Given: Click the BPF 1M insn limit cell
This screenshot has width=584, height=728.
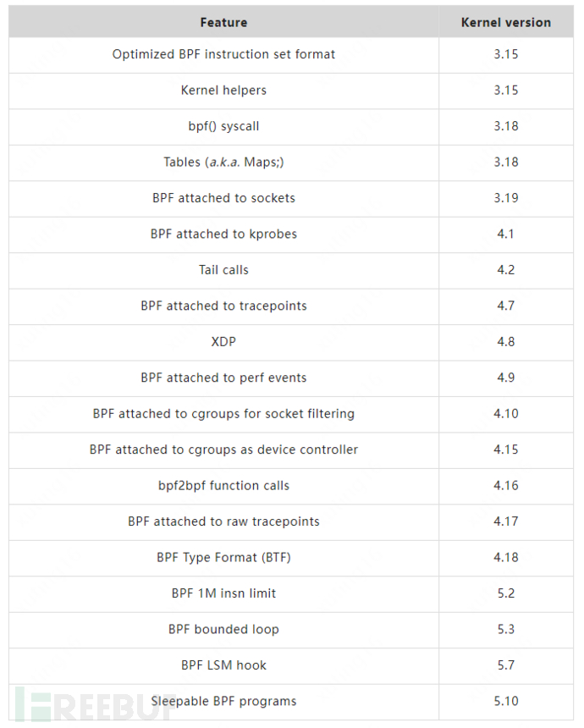Looking at the screenshot, I should pyautogui.click(x=223, y=593).
